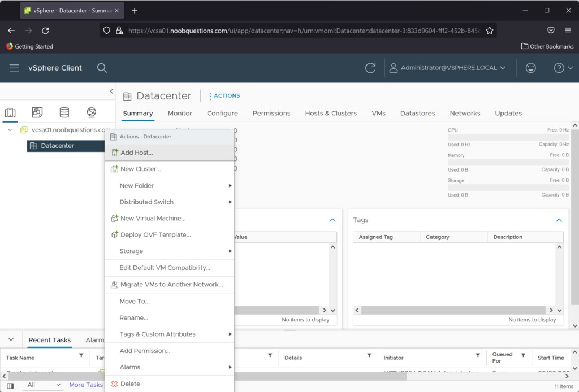Viewport: 579px width, 392px height.
Task: Open the help question mark menu
Action: click(x=563, y=68)
